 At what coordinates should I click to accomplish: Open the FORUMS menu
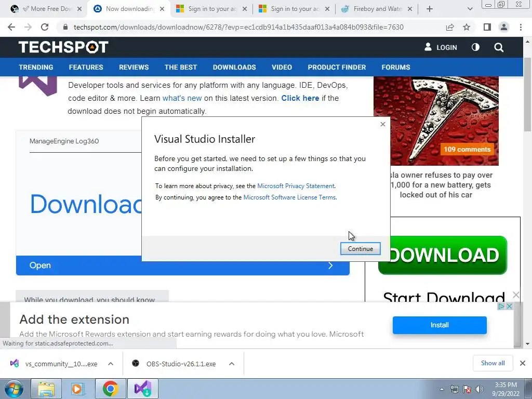point(395,67)
